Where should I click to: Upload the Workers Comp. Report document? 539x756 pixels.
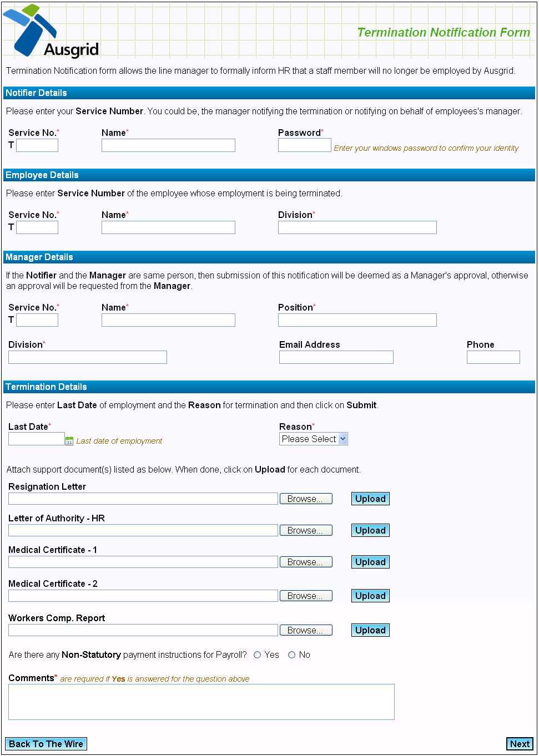[370, 630]
